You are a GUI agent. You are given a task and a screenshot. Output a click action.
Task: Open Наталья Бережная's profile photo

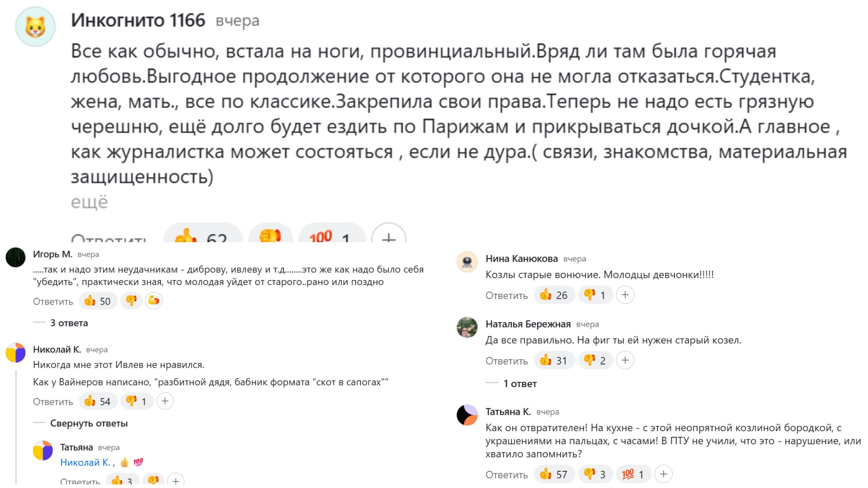click(467, 328)
